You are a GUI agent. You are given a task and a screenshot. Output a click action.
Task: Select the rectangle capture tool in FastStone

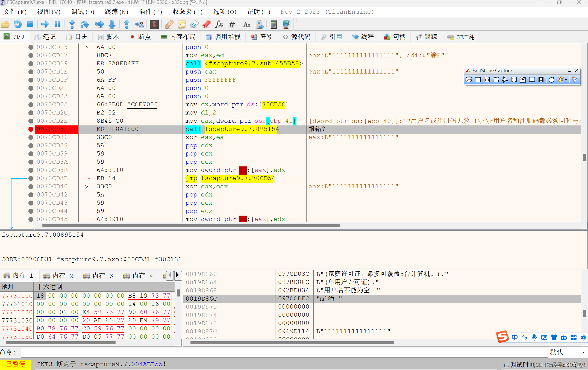tap(496, 80)
